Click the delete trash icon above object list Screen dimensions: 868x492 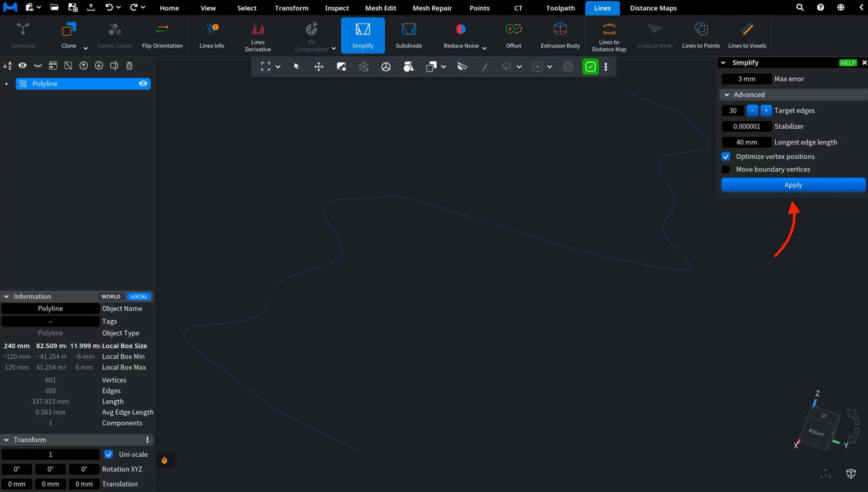(x=129, y=66)
